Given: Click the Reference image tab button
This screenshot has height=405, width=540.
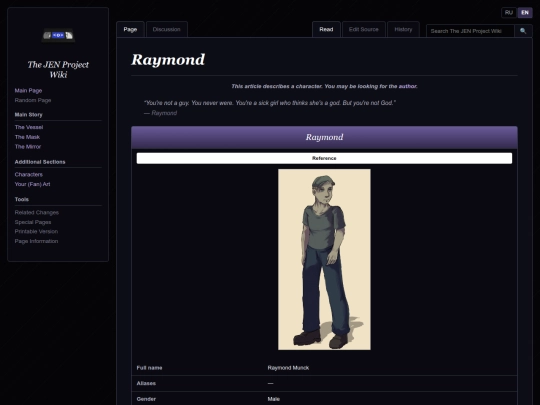Looking at the screenshot, I should (324, 158).
